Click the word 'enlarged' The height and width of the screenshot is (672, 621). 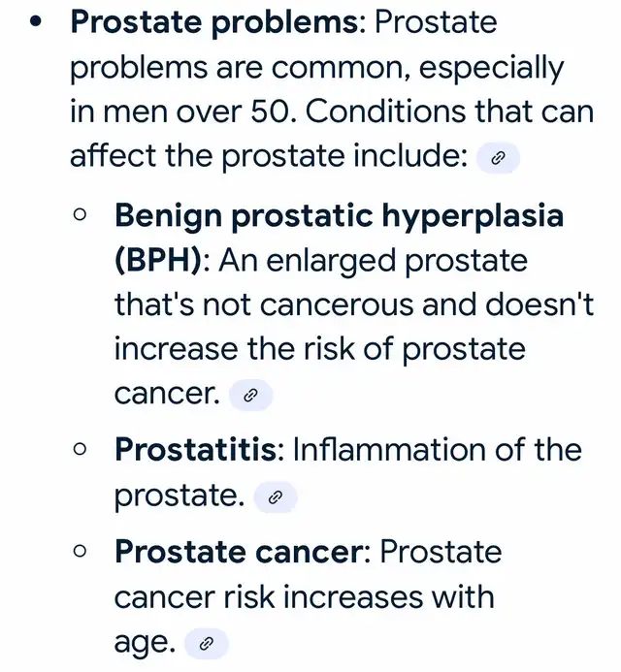pyautogui.click(x=331, y=262)
